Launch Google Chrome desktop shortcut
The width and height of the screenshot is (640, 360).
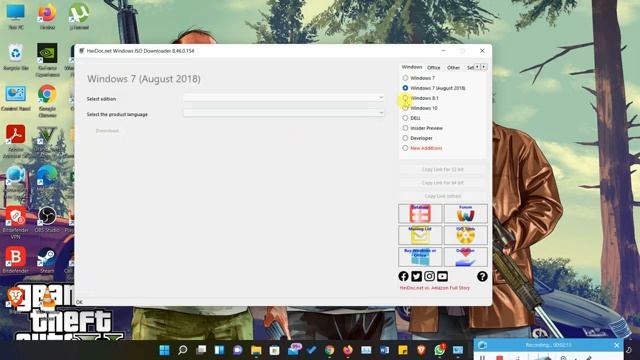click(x=47, y=100)
